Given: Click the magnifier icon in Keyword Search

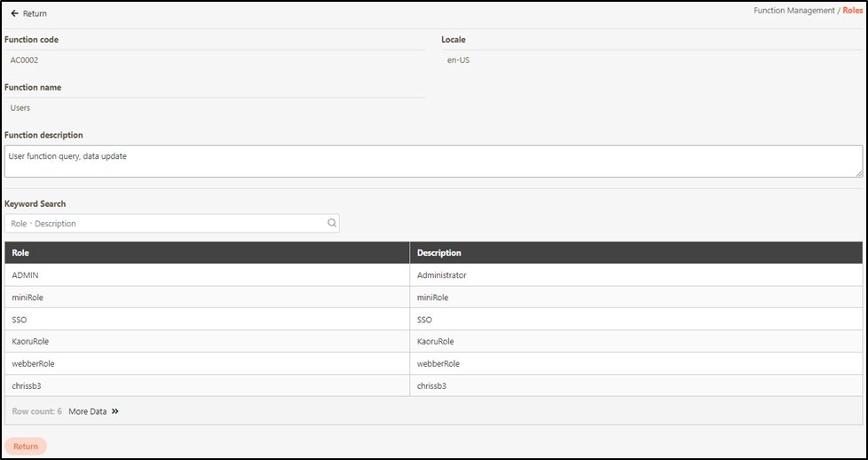Looking at the screenshot, I should tap(332, 224).
